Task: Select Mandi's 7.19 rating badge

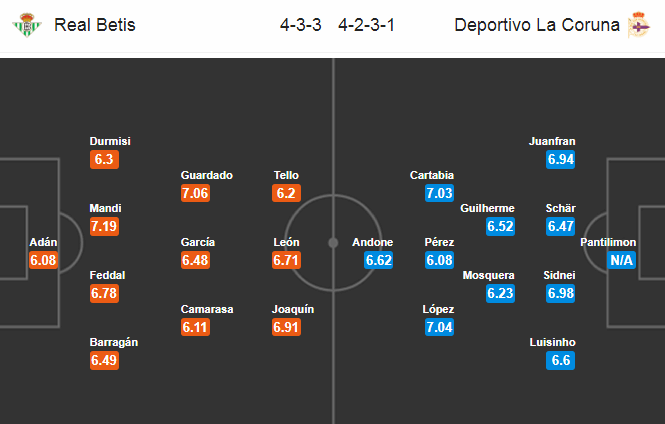Action: click(104, 226)
